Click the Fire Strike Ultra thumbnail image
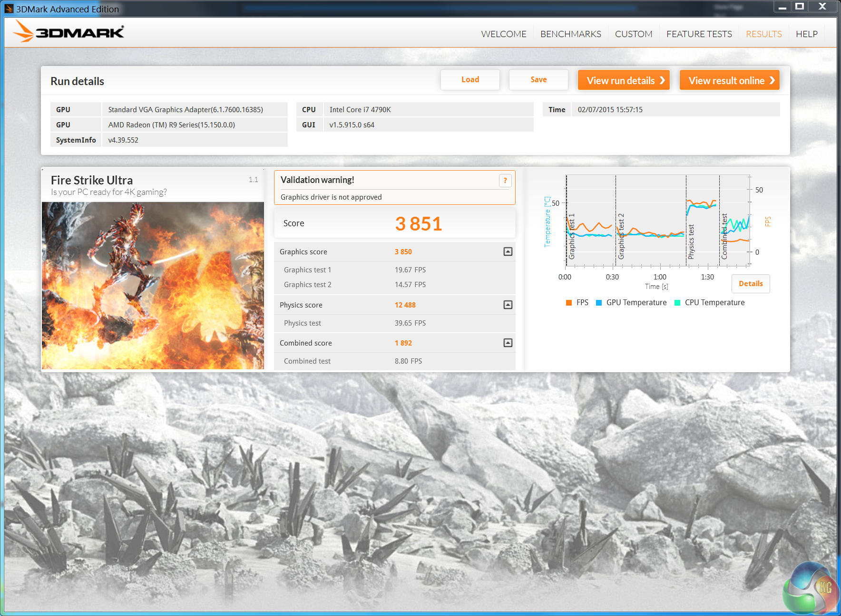This screenshot has height=616, width=841. [153, 285]
